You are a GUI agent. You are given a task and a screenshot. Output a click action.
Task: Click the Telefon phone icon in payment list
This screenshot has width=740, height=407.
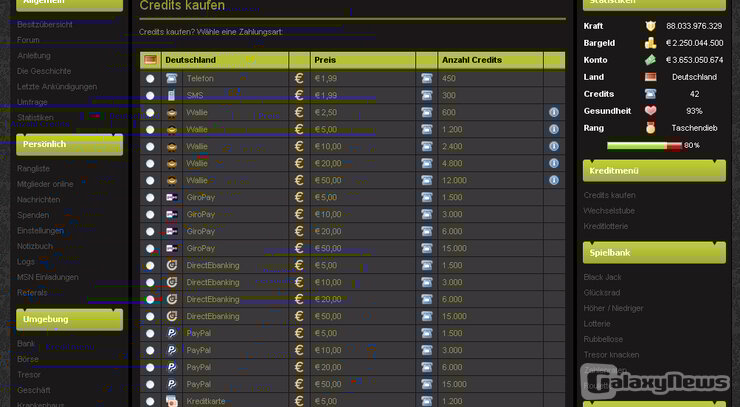click(172, 78)
